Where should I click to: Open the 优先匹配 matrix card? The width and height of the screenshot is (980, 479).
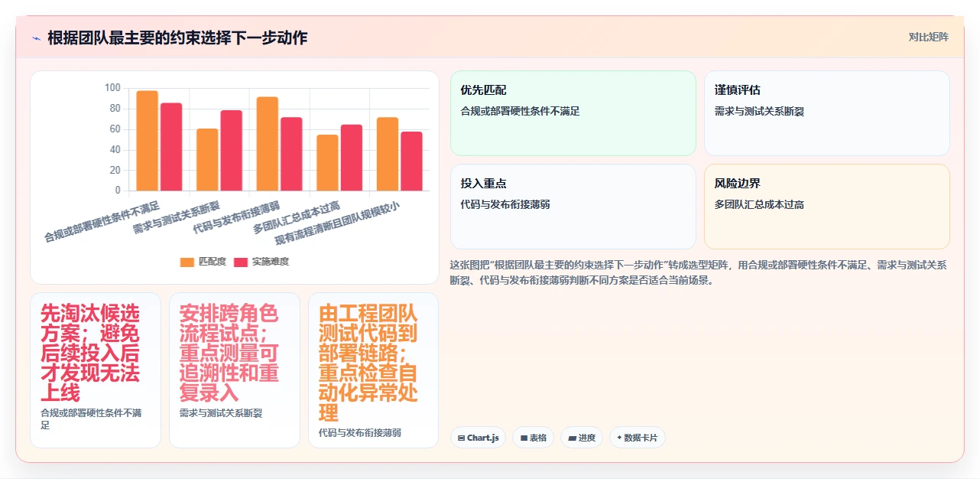click(x=573, y=113)
